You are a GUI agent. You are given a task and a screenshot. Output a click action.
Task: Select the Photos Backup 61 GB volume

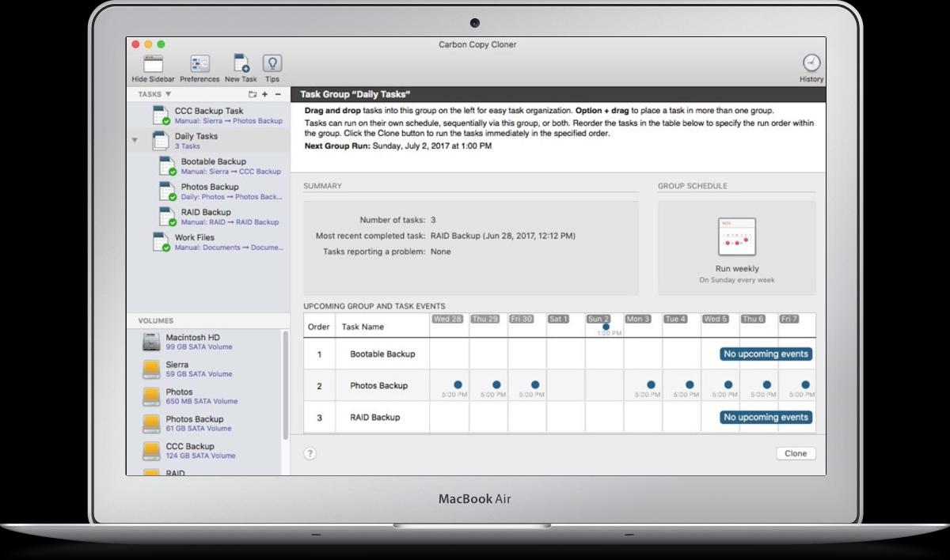[x=204, y=423]
